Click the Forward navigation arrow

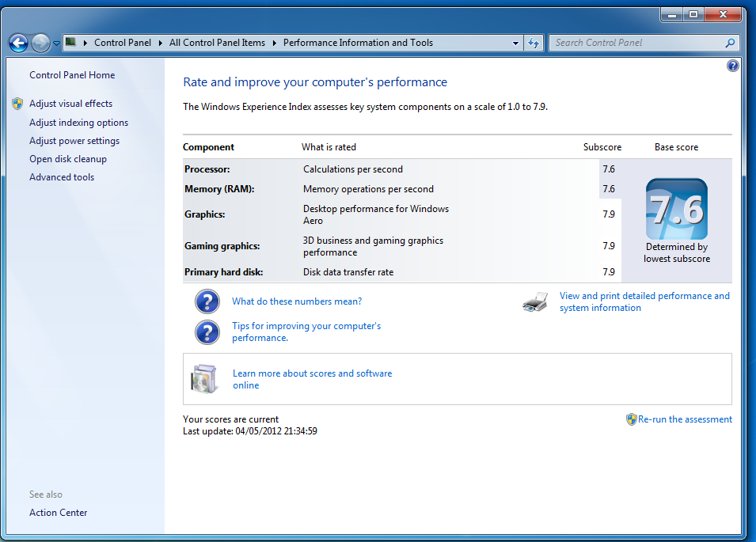click(40, 43)
